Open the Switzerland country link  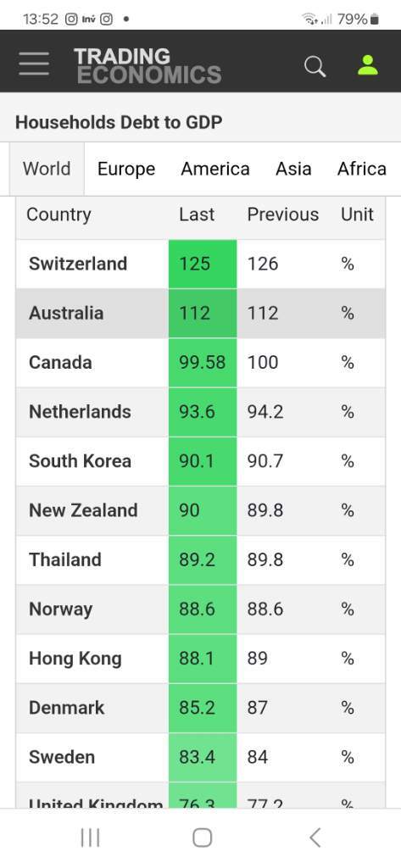77,264
